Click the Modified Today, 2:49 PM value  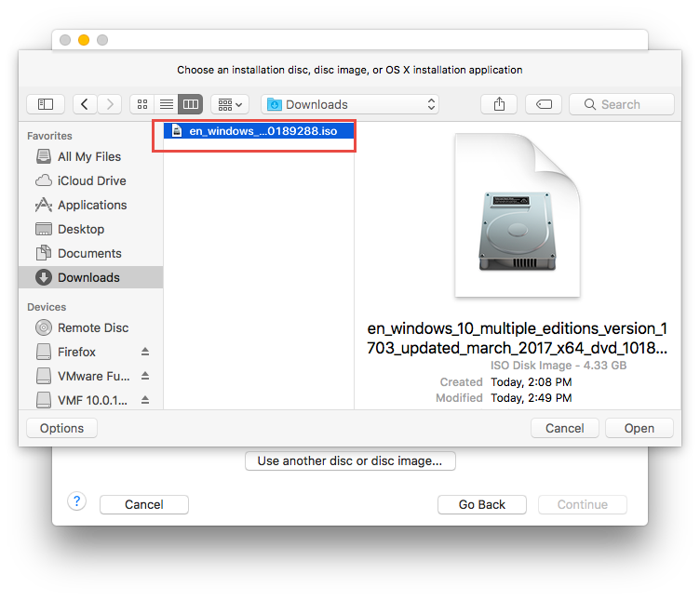[532, 398]
